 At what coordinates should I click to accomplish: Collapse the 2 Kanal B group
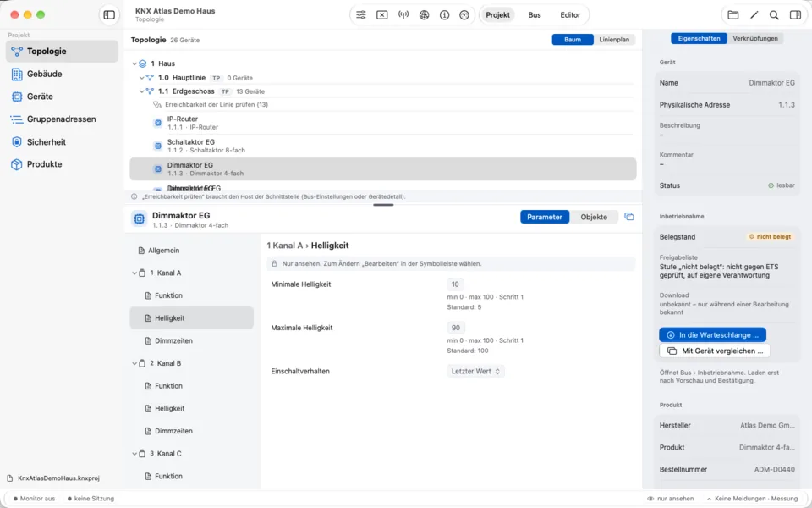134,363
